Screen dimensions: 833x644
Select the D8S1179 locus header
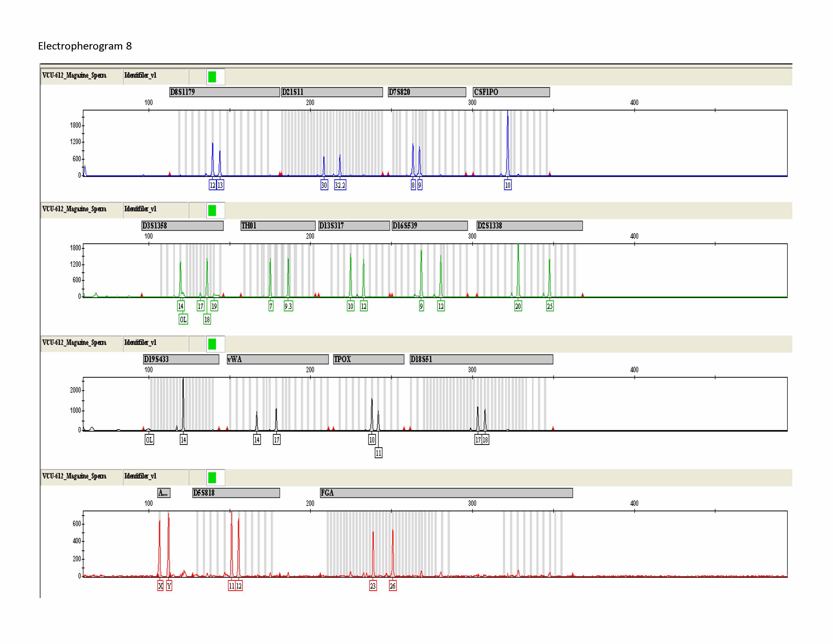tap(224, 92)
